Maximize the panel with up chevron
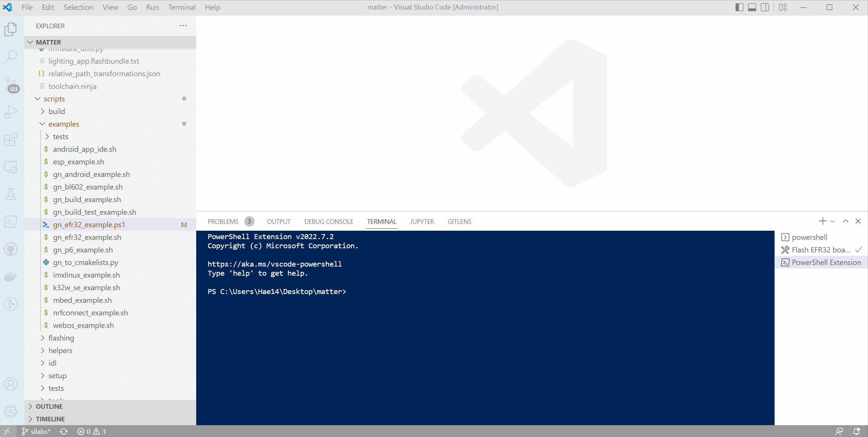Viewport: 868px width, 437px height. tap(845, 221)
